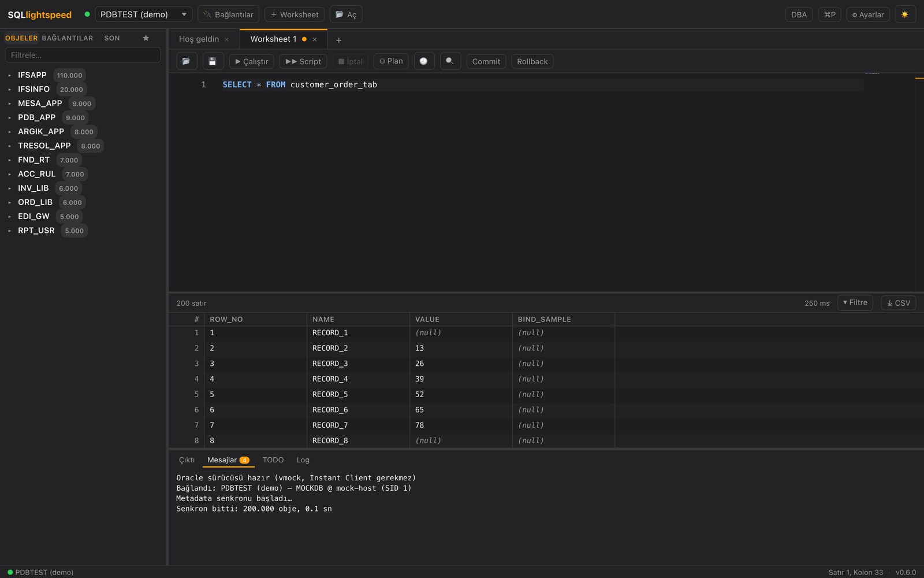
Task: Expand the IFSINFO schema
Action: [10, 90]
